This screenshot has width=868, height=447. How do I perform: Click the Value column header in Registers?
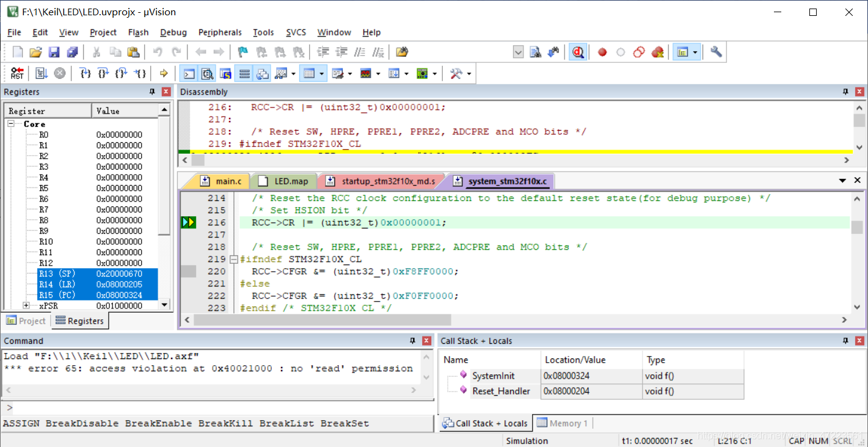(125, 111)
